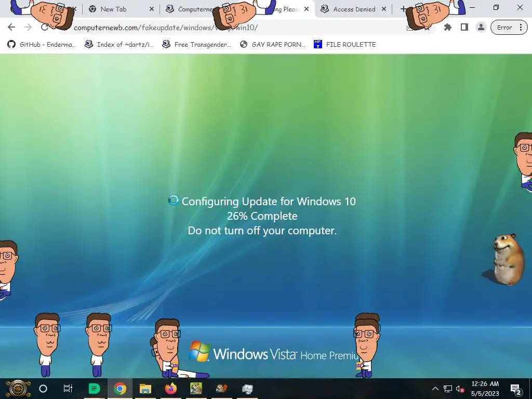532x399 pixels.
Task: Click the Windows Vista flag logo
Action: point(199,351)
